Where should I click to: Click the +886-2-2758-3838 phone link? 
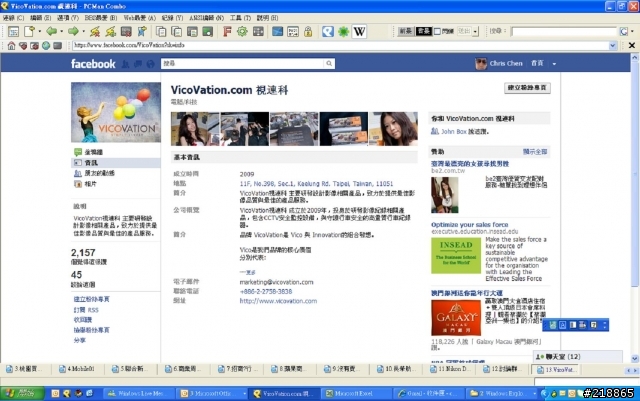pyautogui.click(x=266, y=292)
